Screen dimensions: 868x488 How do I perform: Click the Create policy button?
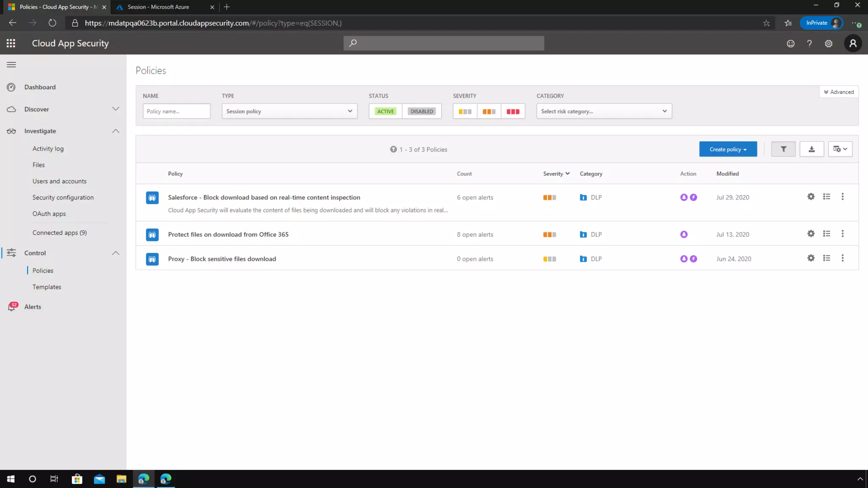click(x=728, y=149)
